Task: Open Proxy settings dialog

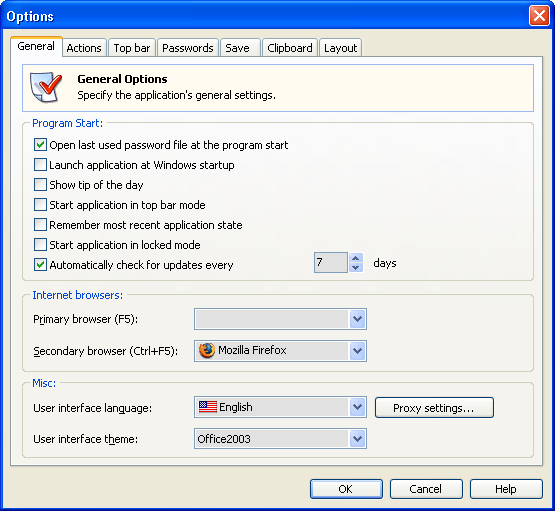Action: (434, 408)
